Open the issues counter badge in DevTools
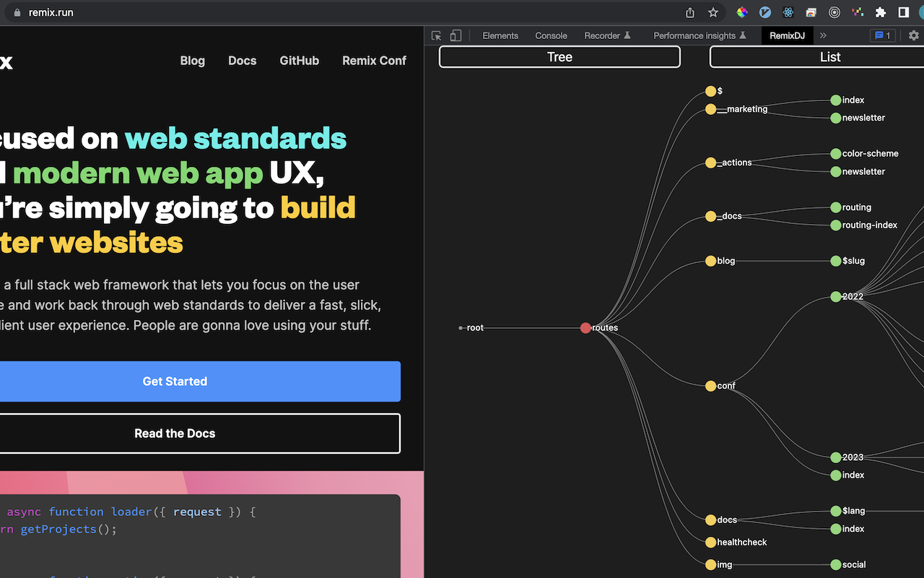 pyautogui.click(x=883, y=35)
